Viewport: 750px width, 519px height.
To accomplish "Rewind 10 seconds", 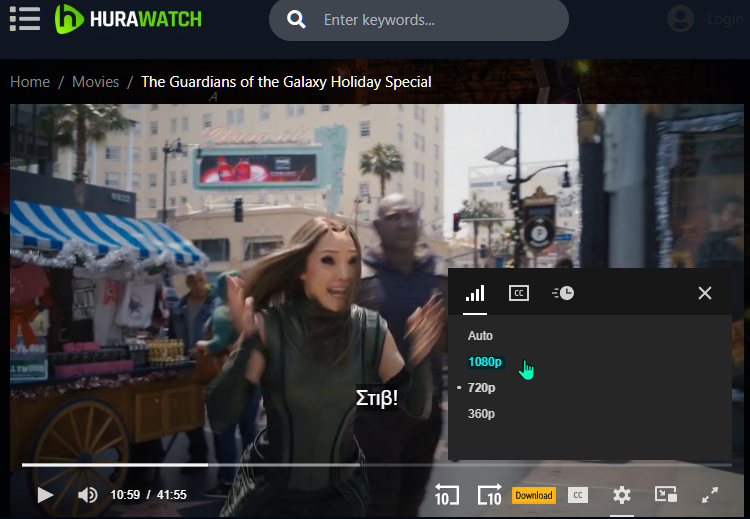I will coord(447,495).
